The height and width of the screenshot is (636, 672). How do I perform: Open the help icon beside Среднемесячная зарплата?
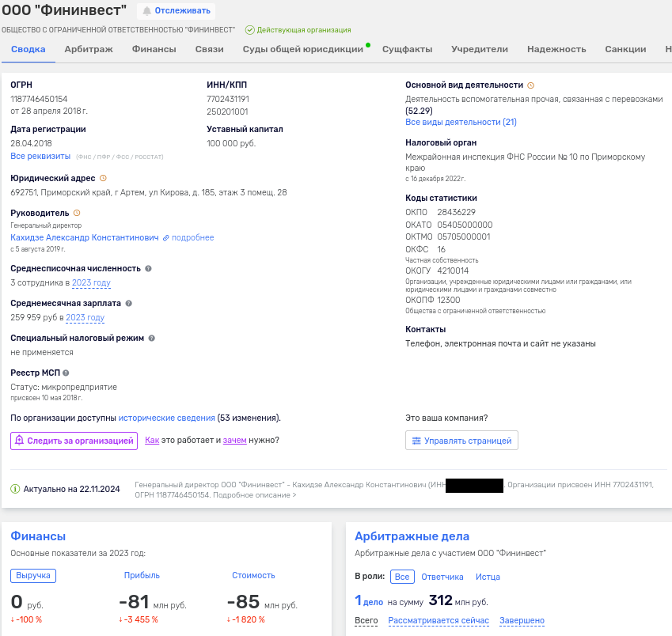coord(128,303)
